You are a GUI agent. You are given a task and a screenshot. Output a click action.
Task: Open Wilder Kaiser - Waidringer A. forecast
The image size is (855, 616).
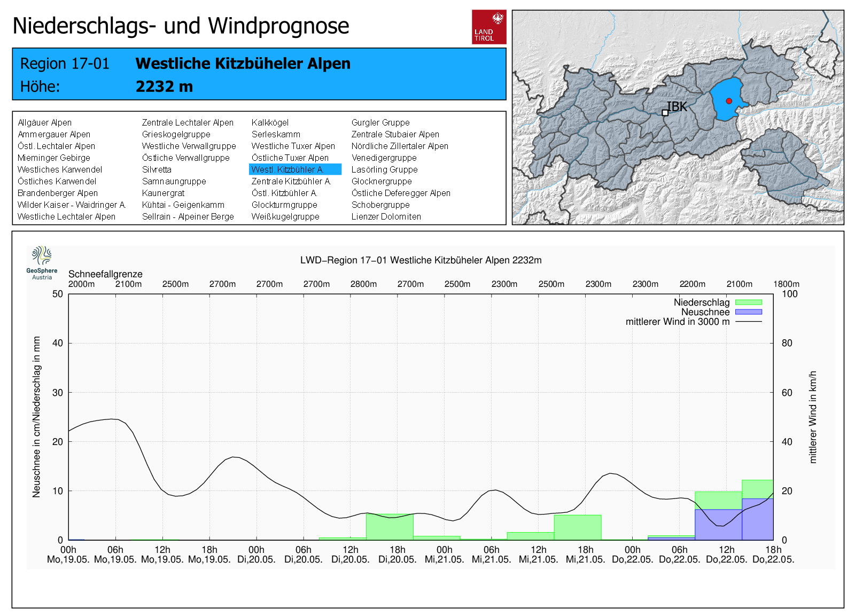(72, 205)
